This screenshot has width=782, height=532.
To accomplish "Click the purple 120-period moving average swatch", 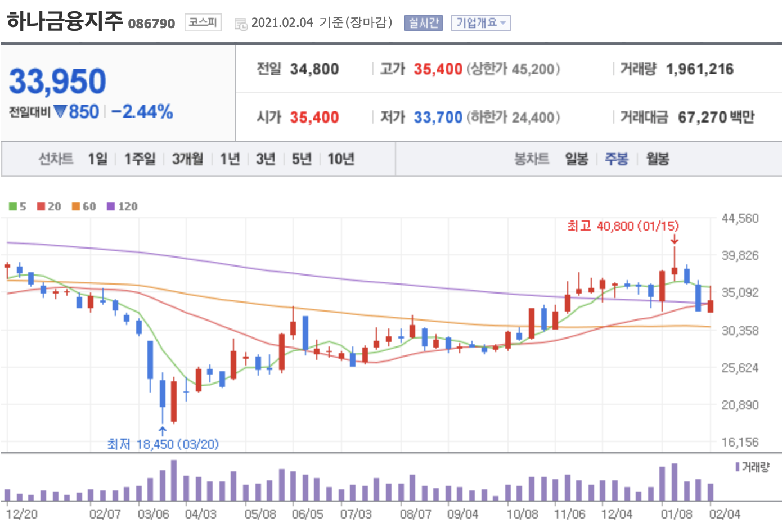I will click(111, 206).
